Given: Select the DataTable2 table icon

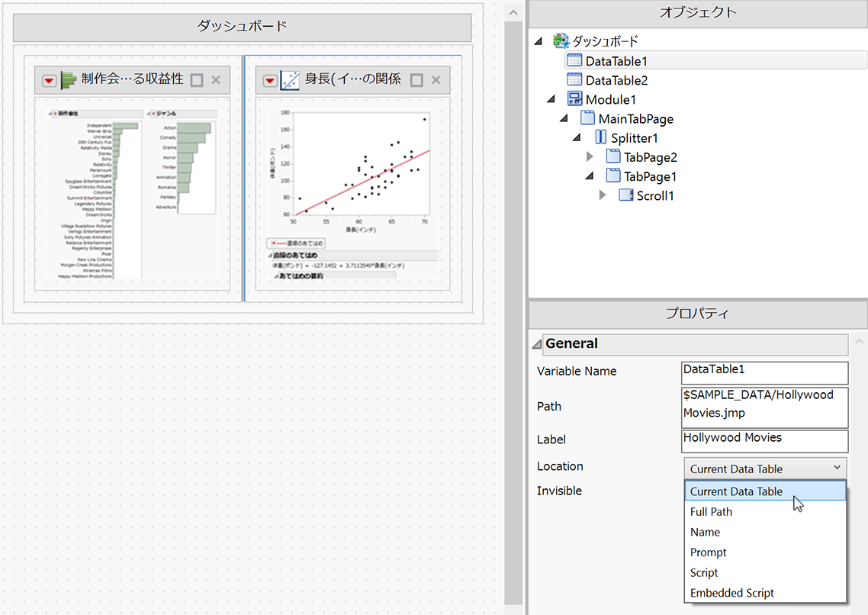Looking at the screenshot, I should [x=574, y=79].
